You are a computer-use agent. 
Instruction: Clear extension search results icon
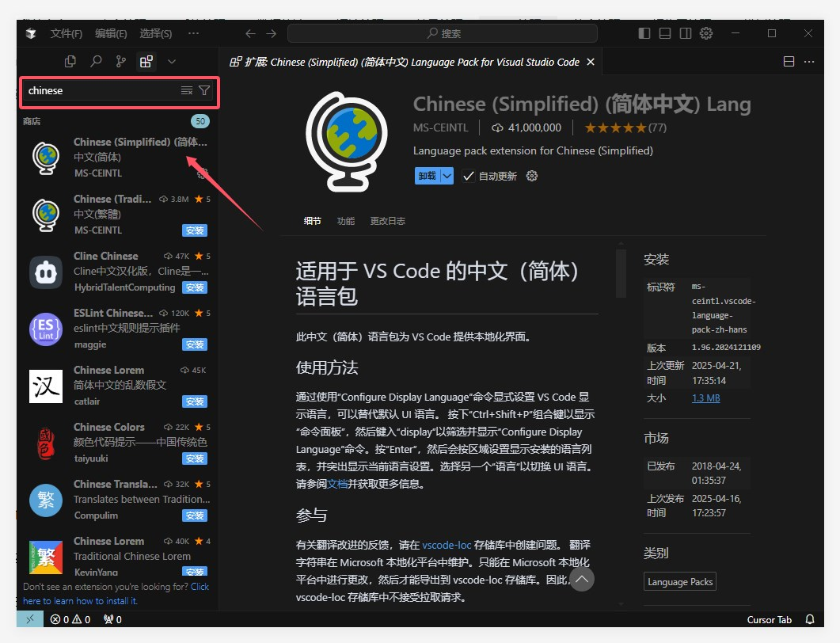tap(187, 91)
